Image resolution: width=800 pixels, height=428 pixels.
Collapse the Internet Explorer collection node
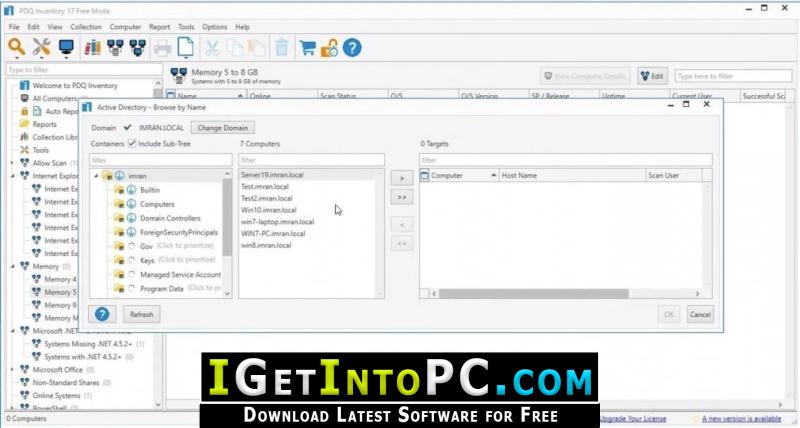pos(13,176)
